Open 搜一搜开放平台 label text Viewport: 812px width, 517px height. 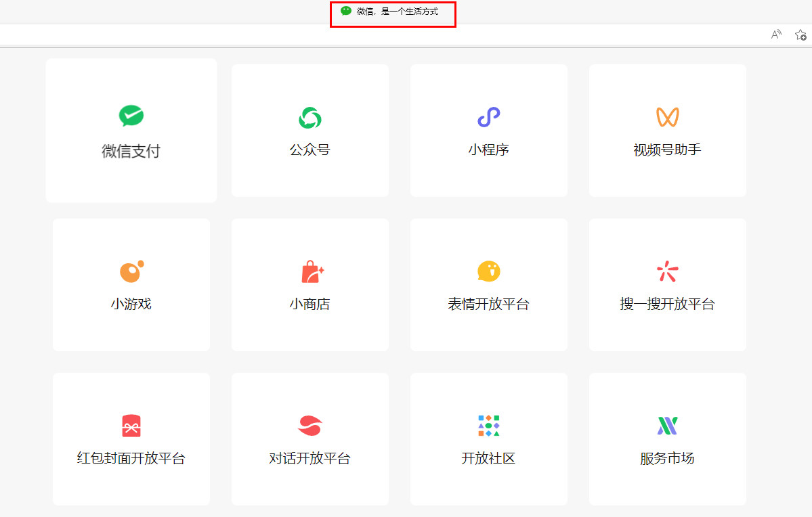668,304
